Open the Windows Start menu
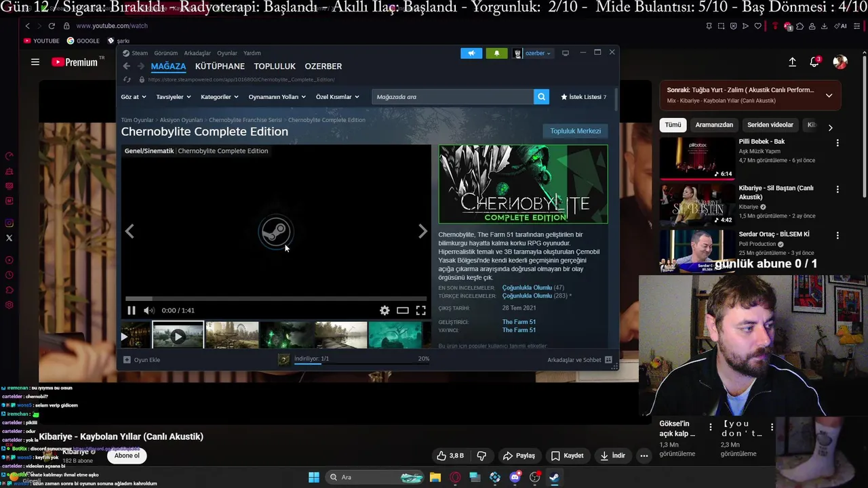Image resolution: width=868 pixels, height=488 pixels. [x=314, y=477]
